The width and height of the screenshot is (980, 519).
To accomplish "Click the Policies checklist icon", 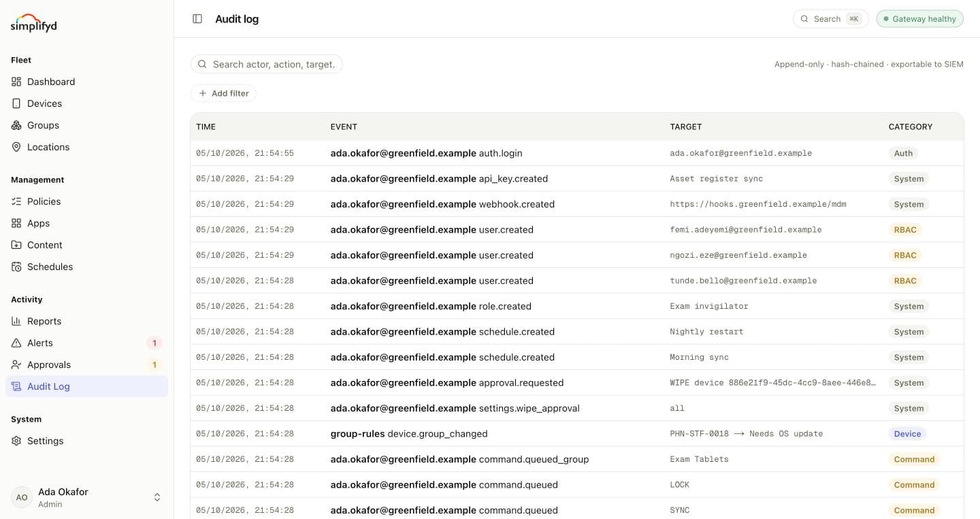I will [x=16, y=201].
